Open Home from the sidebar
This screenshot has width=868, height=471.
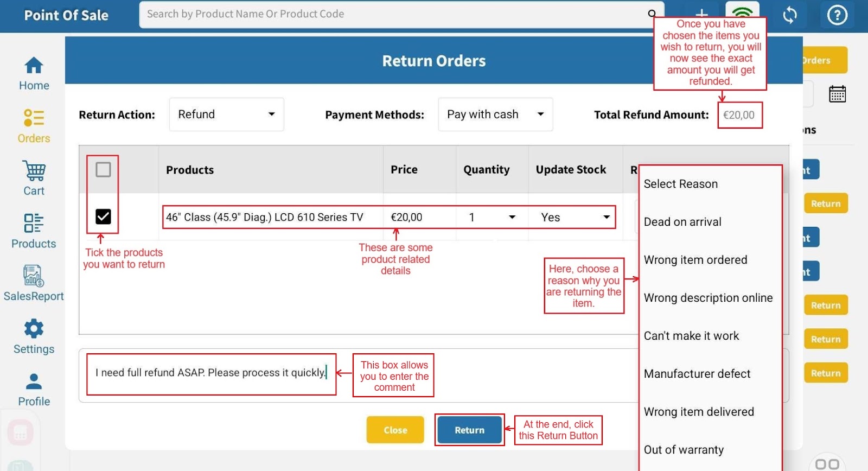pyautogui.click(x=34, y=74)
